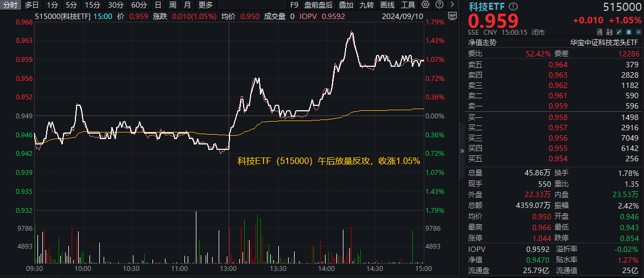644x278 pixels.
Task: Switch to the 月 monthly chart tab
Action: [187, 5]
